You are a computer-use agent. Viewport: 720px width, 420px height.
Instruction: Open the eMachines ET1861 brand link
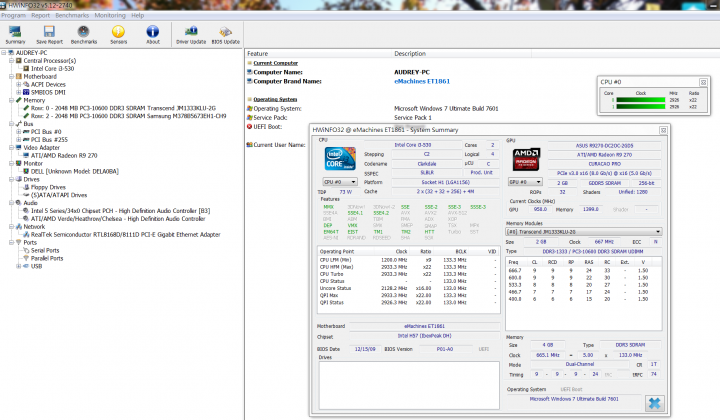point(422,81)
